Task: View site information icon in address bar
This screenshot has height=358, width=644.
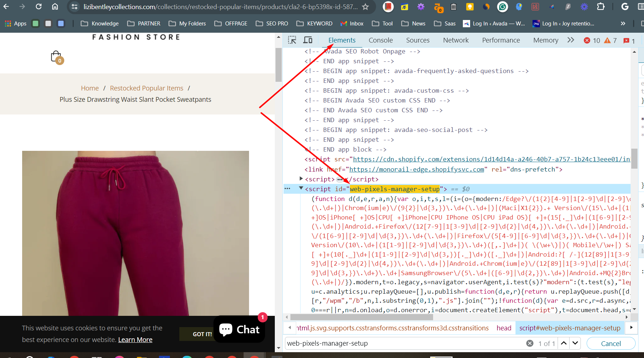Action: (x=74, y=7)
